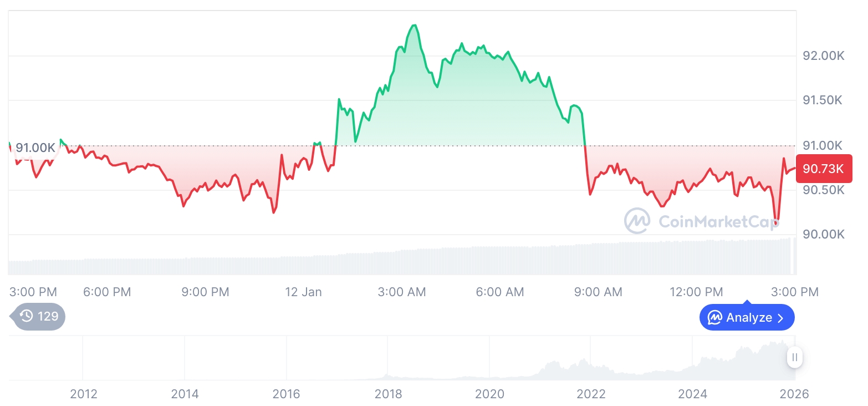Click the CoinMarketCap watermark logo icon
868x406 pixels.
637,221
